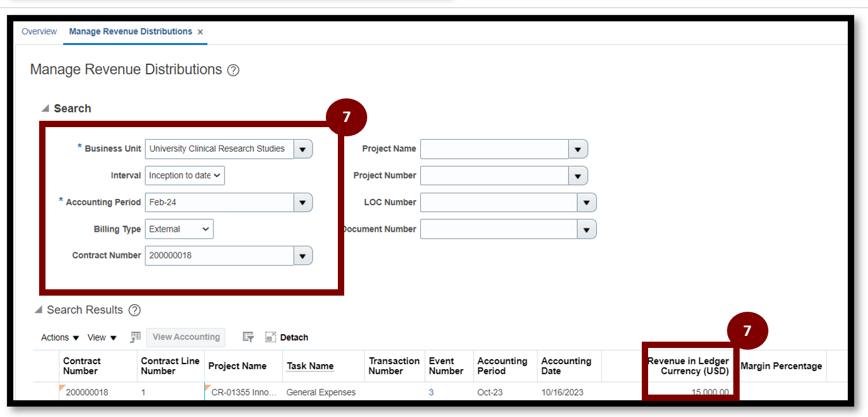Screen dimensions: 868x417
Task: Open query by example filter icon
Action: point(248,337)
